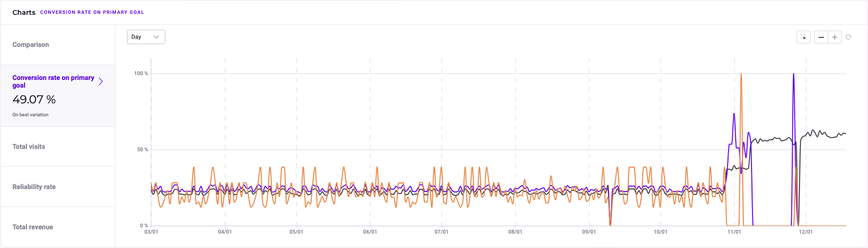Viewport: 868px width, 248px height.
Task: Select the Total visits metric
Action: click(x=29, y=147)
